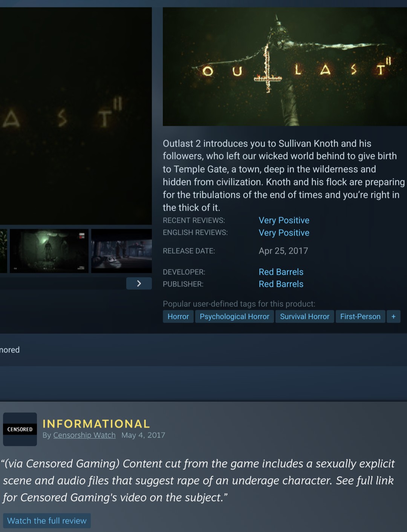The image size is (407, 532).
Task: Select the green night-vision screenshot thumbnail
Action: click(49, 251)
